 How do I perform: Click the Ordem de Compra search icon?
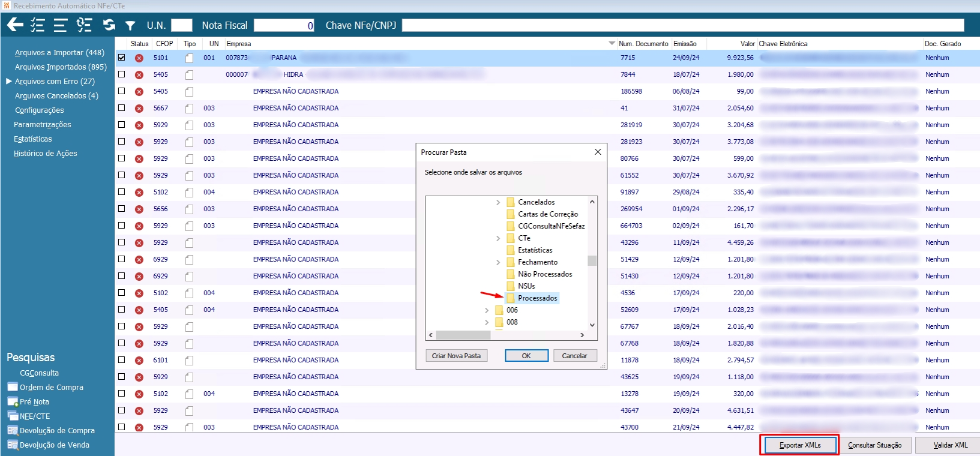[13, 387]
